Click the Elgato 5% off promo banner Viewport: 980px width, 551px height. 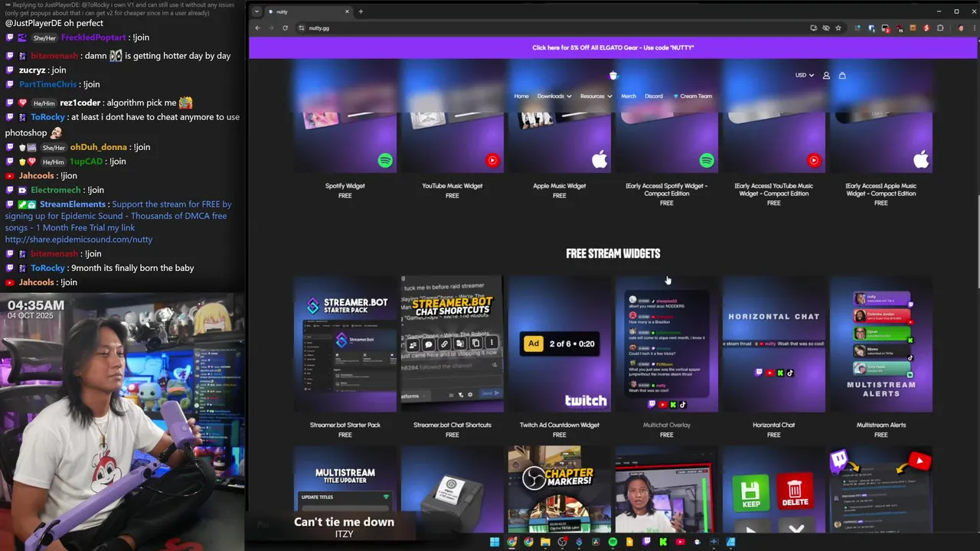[x=612, y=47]
